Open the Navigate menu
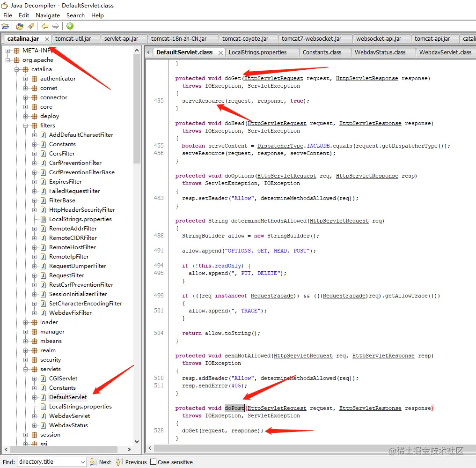The image size is (476, 468). (48, 15)
